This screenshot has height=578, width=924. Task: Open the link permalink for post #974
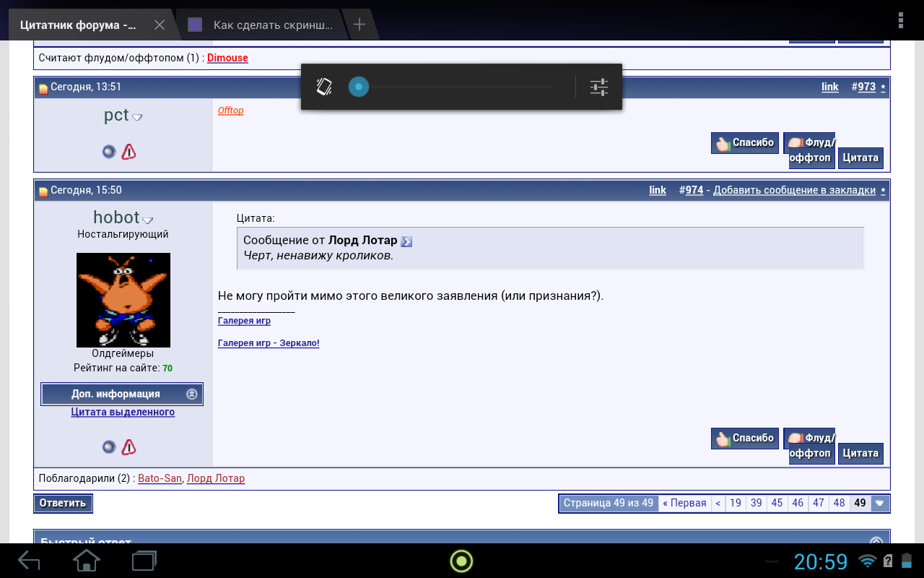[658, 190]
